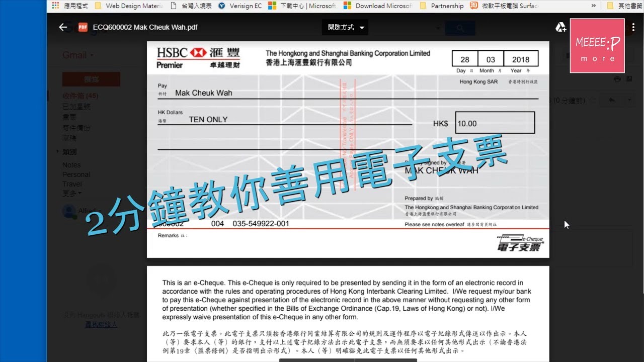Image resolution: width=644 pixels, height=362 pixels.
Task: Open the Personal label in Gmail sidebar
Action: (x=76, y=174)
